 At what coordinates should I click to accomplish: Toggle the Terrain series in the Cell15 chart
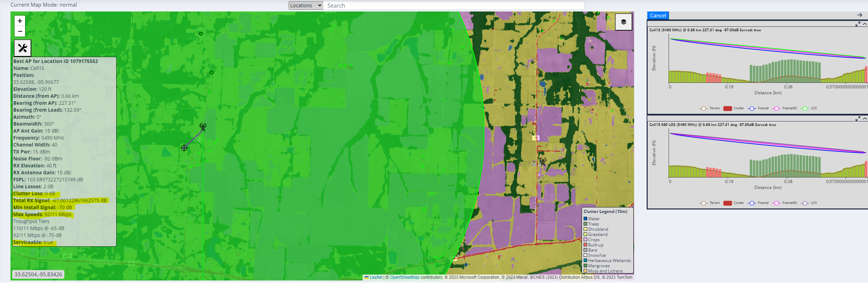tap(709, 108)
